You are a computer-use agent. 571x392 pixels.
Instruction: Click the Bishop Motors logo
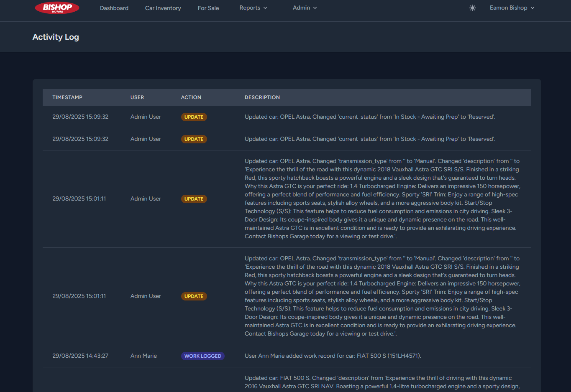[x=57, y=8]
